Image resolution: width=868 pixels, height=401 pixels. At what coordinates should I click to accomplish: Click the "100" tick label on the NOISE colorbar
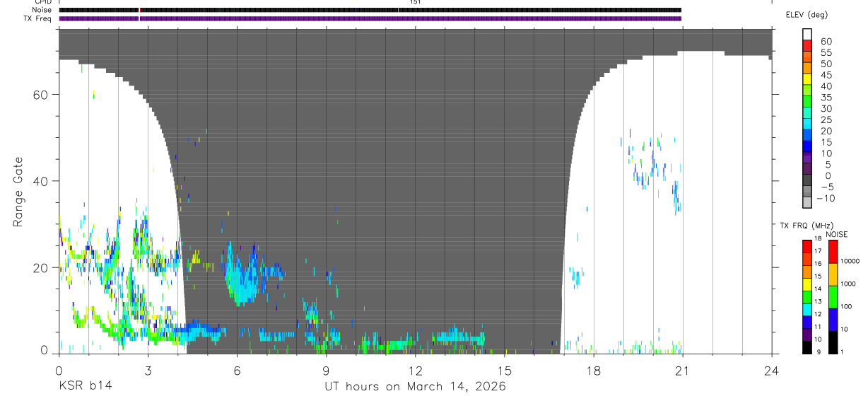point(848,306)
